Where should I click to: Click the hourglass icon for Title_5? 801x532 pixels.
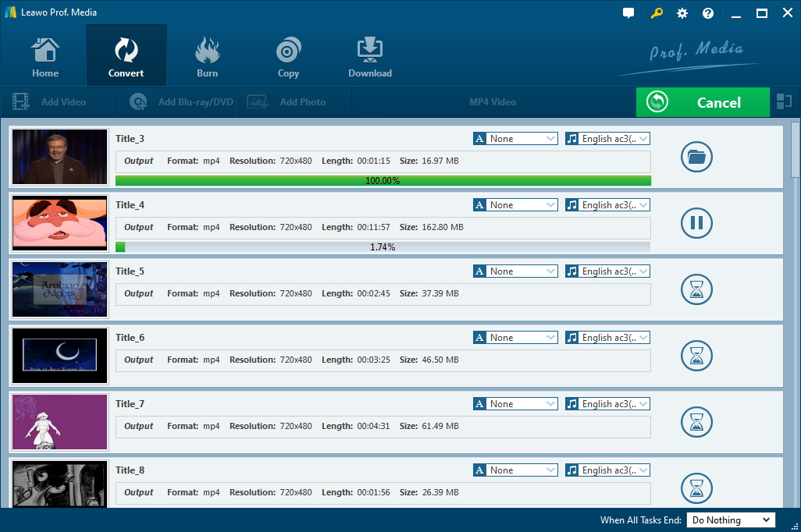coord(696,289)
